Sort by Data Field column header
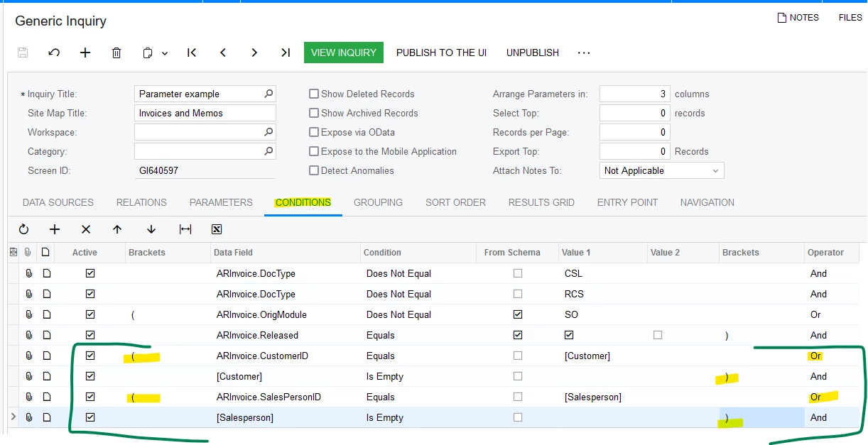The image size is (868, 445). click(285, 252)
